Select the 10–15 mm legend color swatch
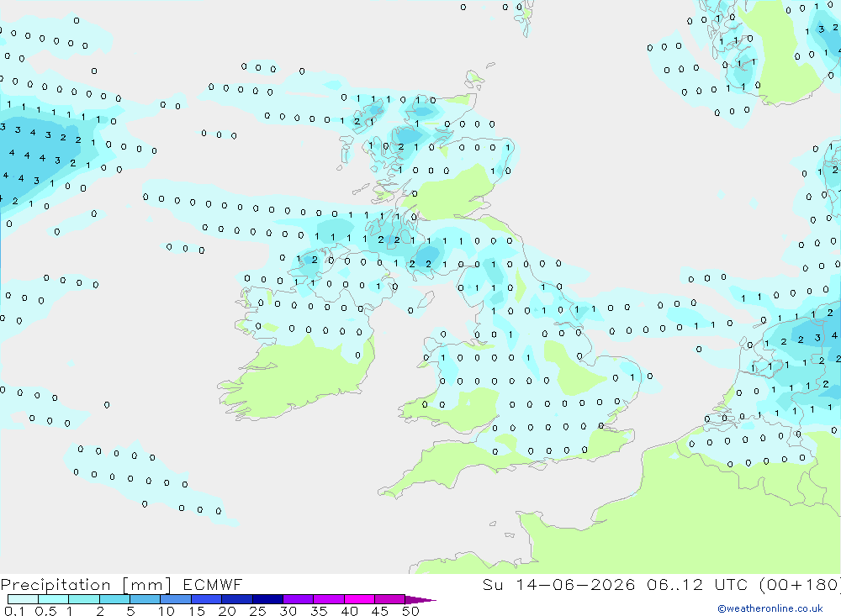Image resolution: width=841 pixels, height=616 pixels. tap(176, 599)
